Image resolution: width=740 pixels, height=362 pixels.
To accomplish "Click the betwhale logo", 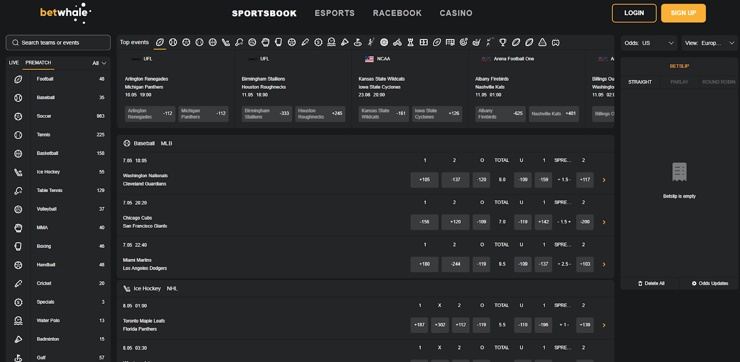I will coord(65,13).
